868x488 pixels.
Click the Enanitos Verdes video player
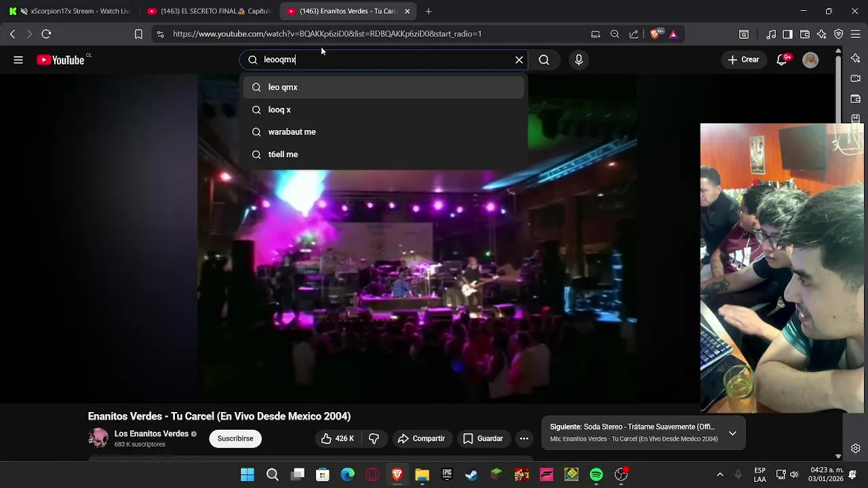click(417, 237)
